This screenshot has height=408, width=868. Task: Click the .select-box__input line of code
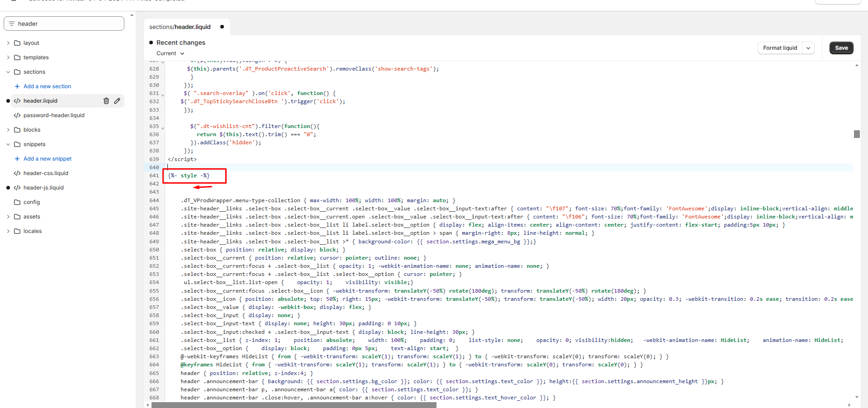pos(241,315)
